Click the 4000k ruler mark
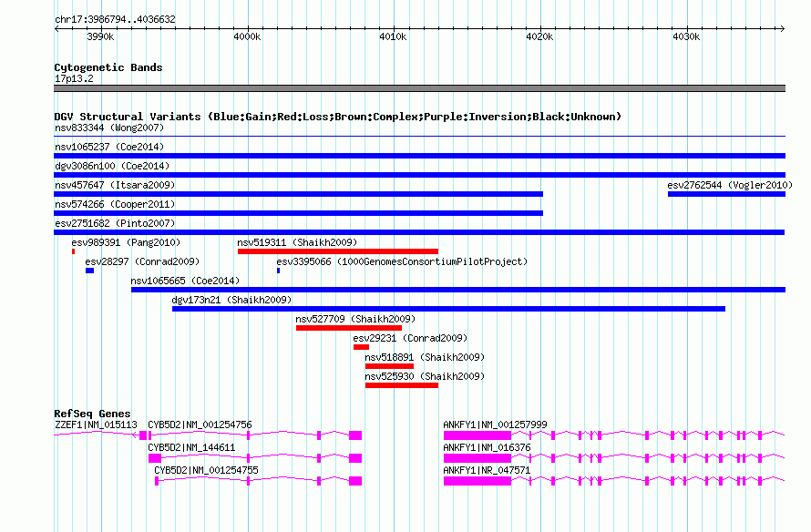 (247, 36)
